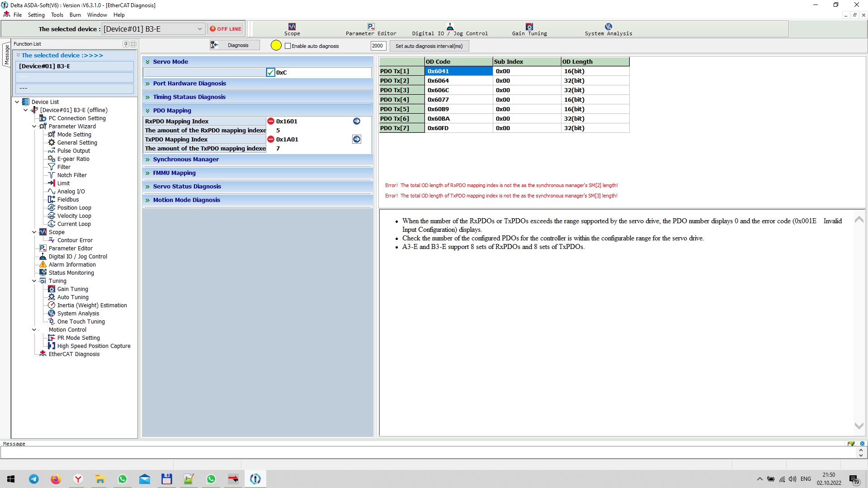Click the Alarm Information warning icon
Screen dimensions: 868x488
tap(43, 265)
